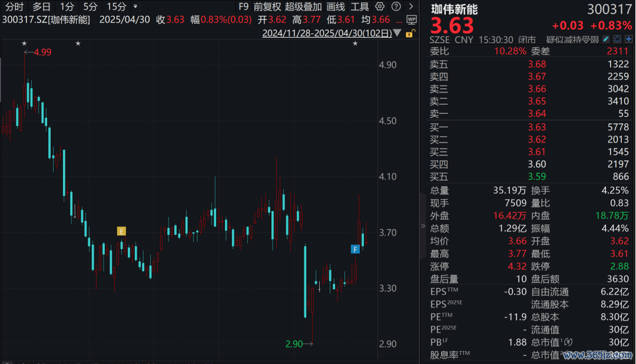Click the yellow E event marker on chart

[x=121, y=231]
